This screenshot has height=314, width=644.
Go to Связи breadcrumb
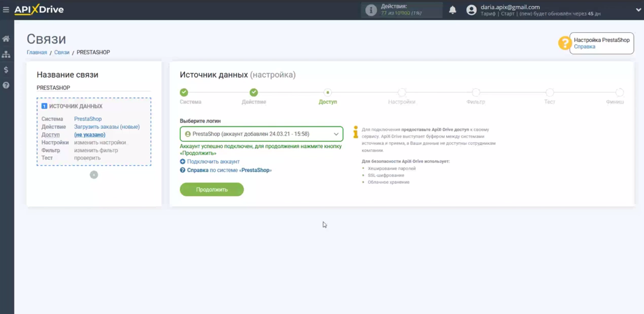(x=62, y=52)
